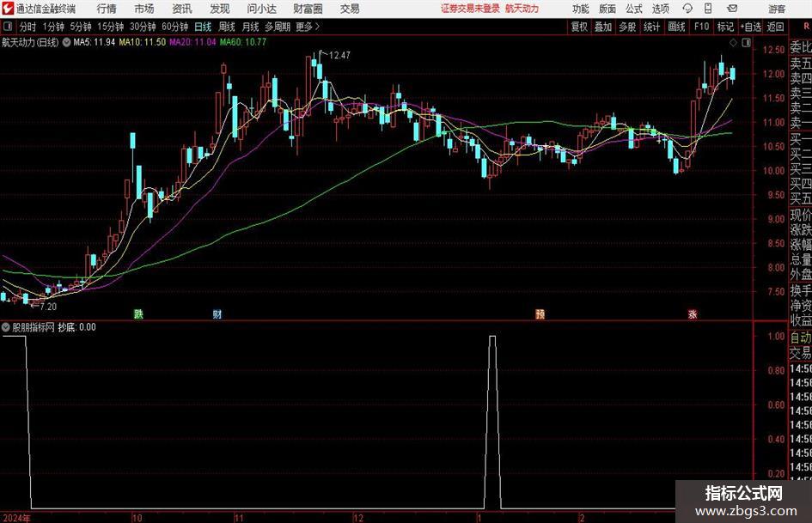Click the 2024年 date axis label
The height and width of the screenshot is (523, 812).
pyautogui.click(x=16, y=517)
